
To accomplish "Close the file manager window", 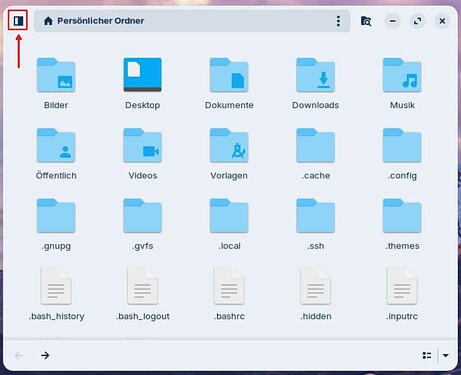I will click(x=442, y=21).
